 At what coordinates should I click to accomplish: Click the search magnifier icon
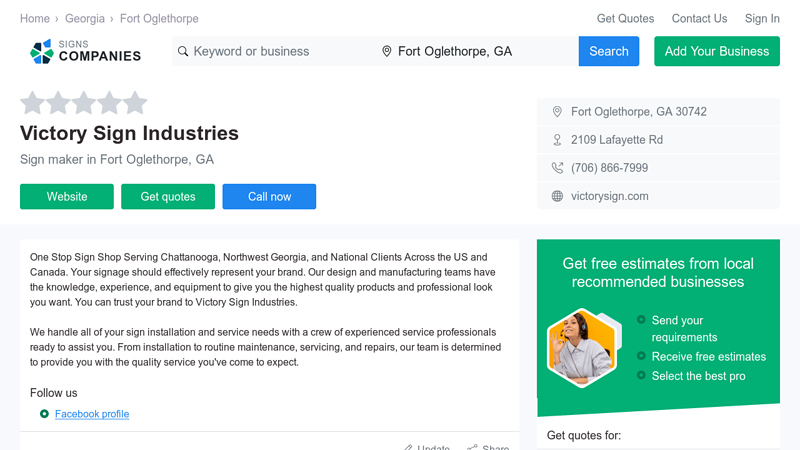pyautogui.click(x=183, y=51)
